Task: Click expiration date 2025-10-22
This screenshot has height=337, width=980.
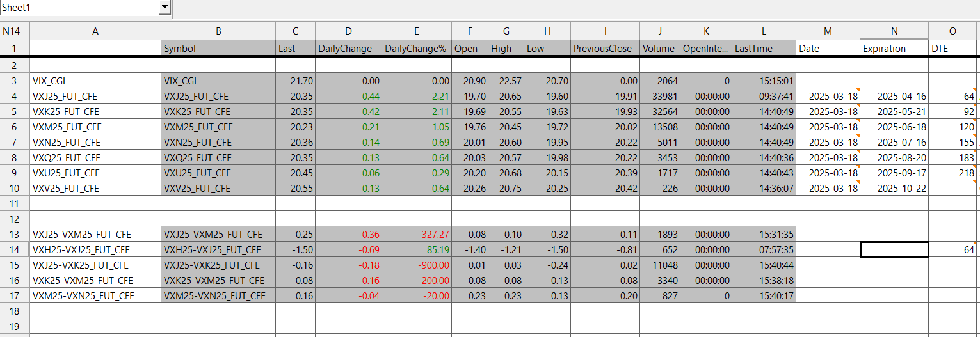Action: (894, 189)
